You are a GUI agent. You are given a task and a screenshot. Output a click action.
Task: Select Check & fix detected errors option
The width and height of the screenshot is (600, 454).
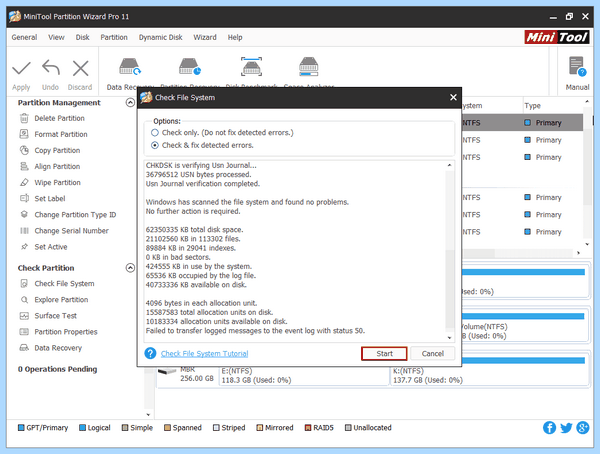tap(155, 145)
